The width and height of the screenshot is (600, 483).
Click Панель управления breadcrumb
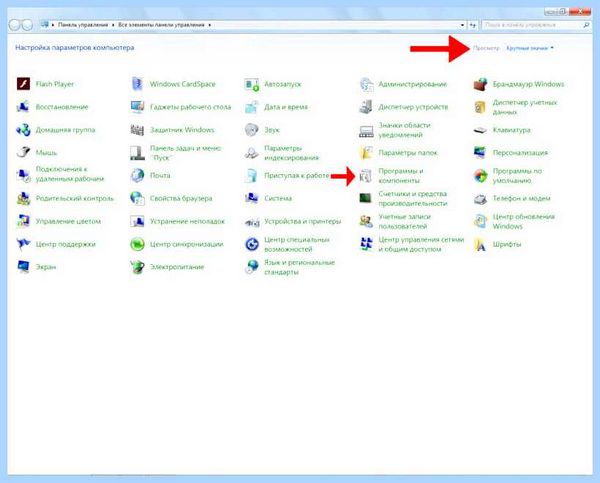coord(83,25)
